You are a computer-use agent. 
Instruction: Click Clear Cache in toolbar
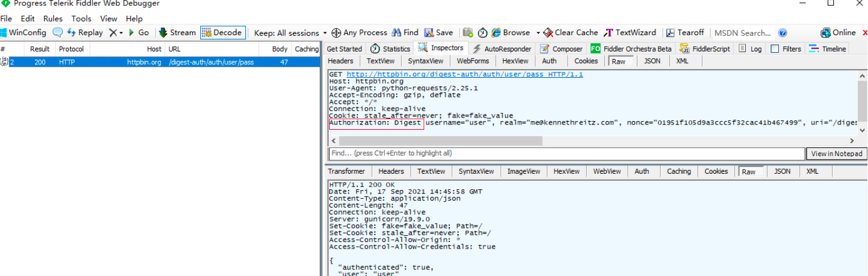click(x=570, y=33)
